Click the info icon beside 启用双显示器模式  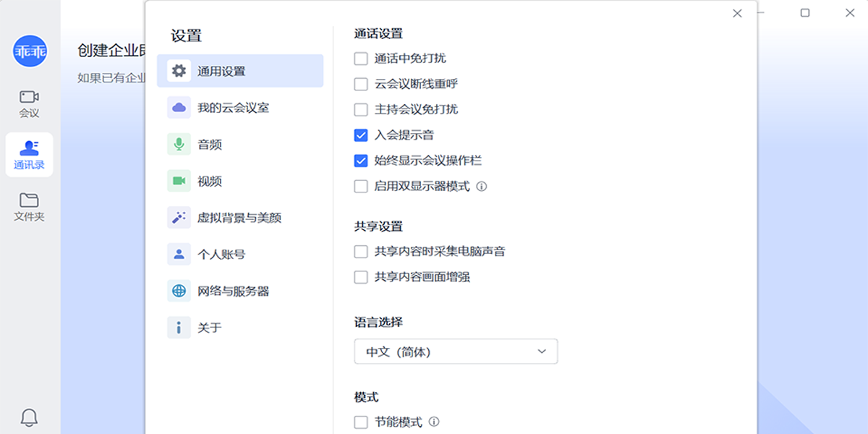coord(482,187)
